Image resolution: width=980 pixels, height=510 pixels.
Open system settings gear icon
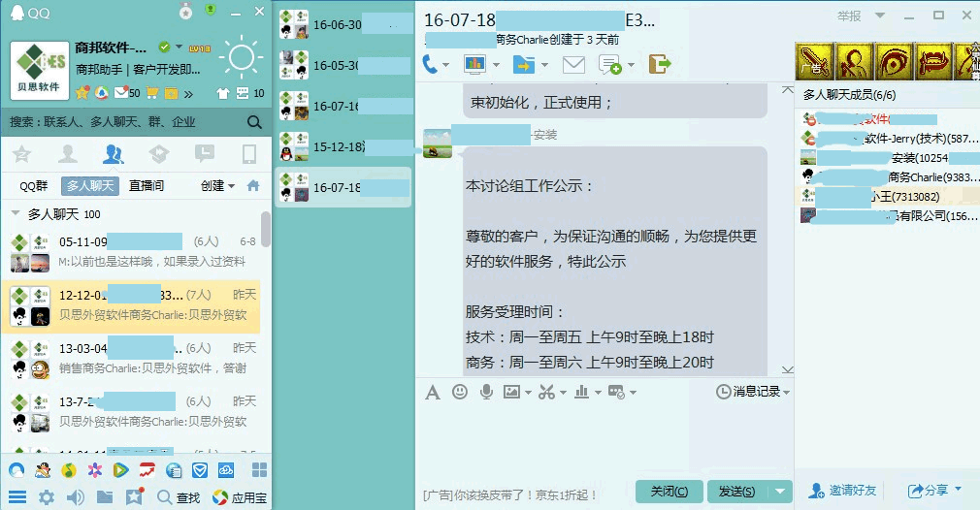47,497
